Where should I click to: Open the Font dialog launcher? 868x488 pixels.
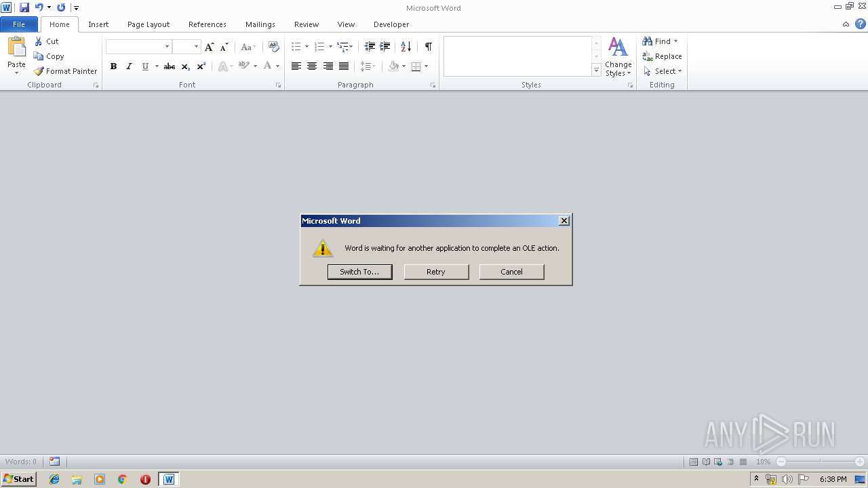tap(278, 85)
